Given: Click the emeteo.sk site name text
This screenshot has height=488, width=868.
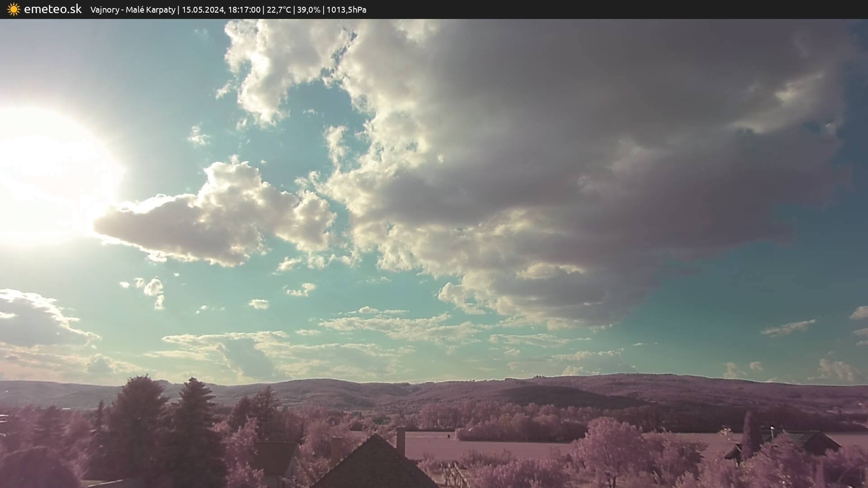Looking at the screenshot, I should coord(52,9).
